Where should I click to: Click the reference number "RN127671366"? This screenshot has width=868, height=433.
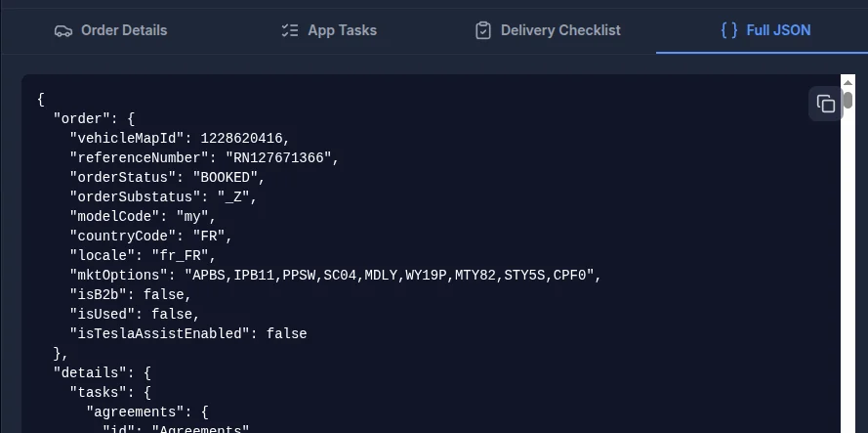coord(278,158)
